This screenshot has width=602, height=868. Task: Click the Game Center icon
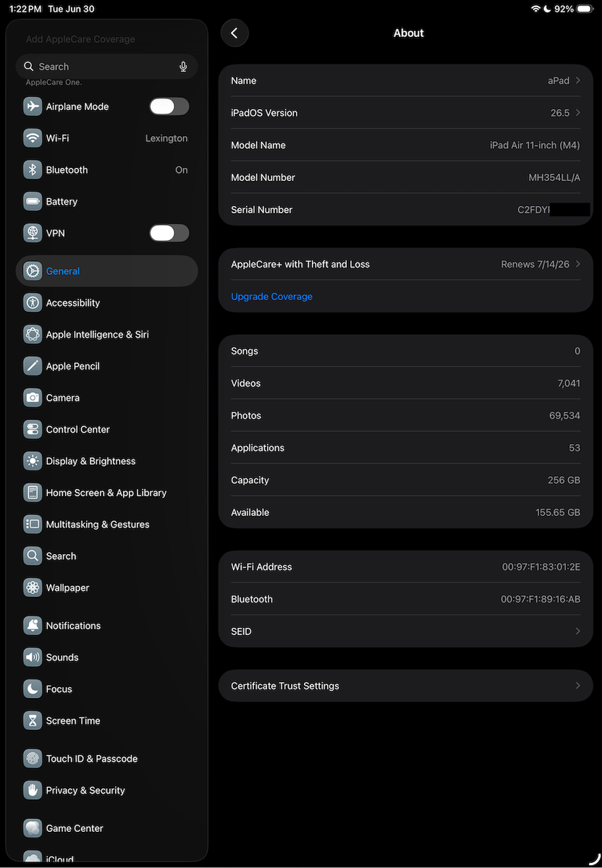coord(33,828)
